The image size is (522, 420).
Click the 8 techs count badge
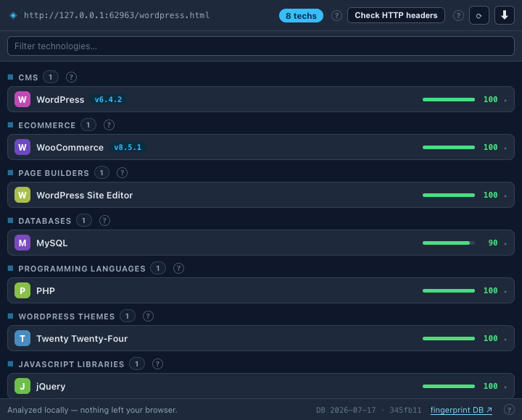tap(301, 16)
